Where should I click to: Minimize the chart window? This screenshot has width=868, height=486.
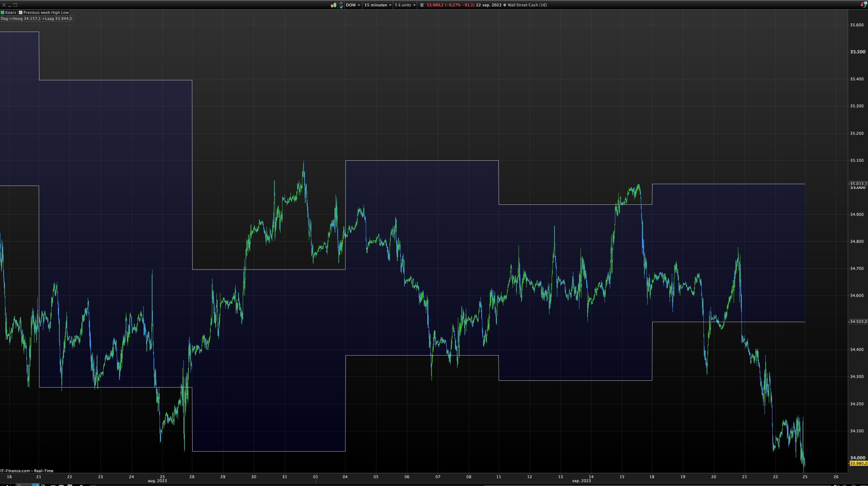click(x=10, y=5)
